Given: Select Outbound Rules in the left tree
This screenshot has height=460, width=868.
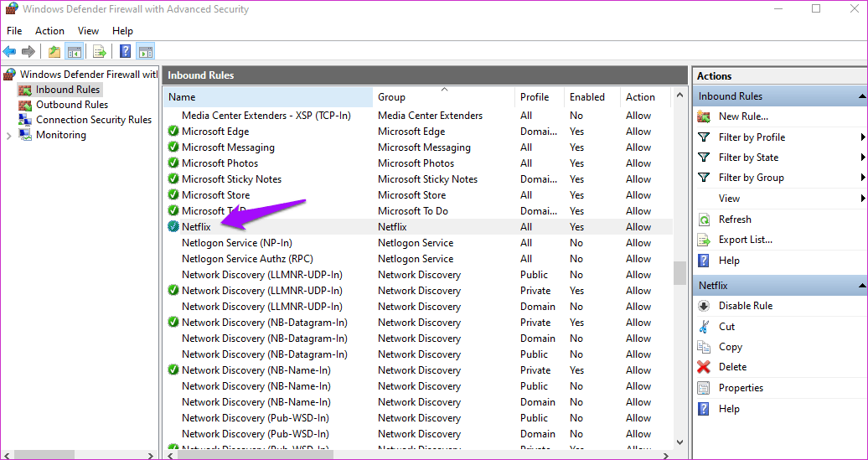Looking at the screenshot, I should [71, 105].
